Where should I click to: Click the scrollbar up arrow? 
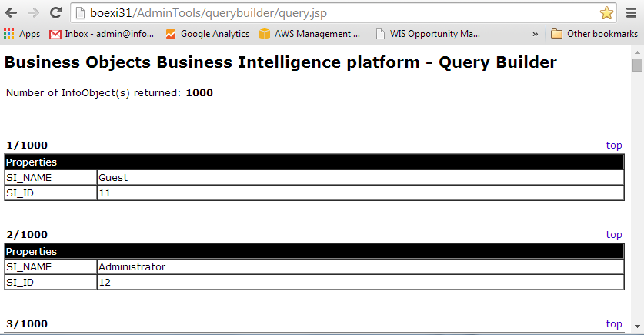pos(637,52)
